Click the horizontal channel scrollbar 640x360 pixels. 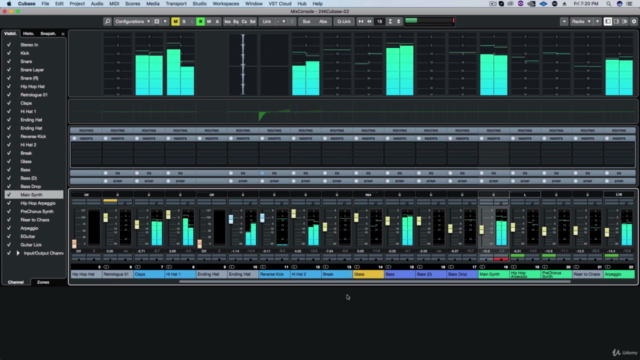point(375,282)
